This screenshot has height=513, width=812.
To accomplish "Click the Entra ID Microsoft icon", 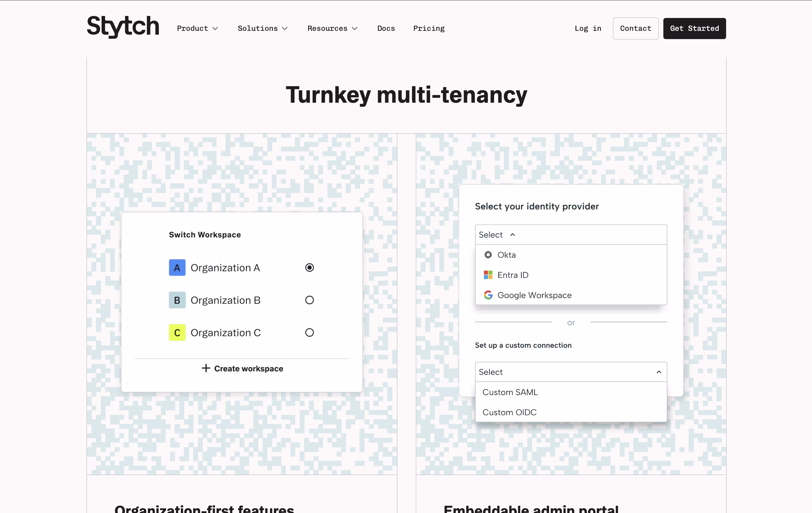I will click(x=488, y=275).
